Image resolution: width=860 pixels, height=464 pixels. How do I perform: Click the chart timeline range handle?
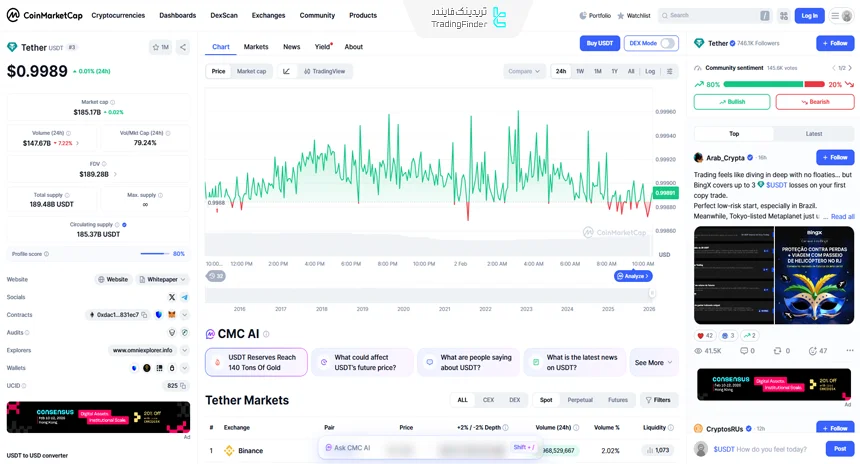[x=652, y=293]
